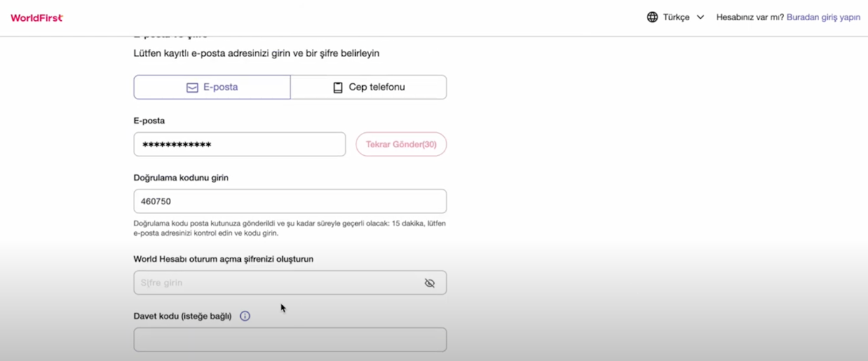Click the Doğrulama kodunu girin label
868x361 pixels.
tap(181, 178)
